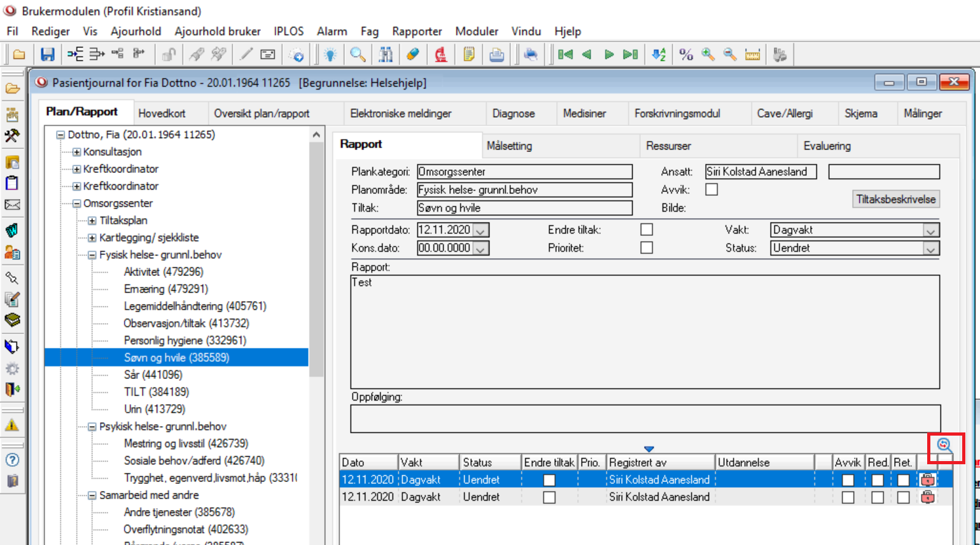The width and height of the screenshot is (980, 545).
Task: Click the light bulb toolbar icon
Action: 330,55
